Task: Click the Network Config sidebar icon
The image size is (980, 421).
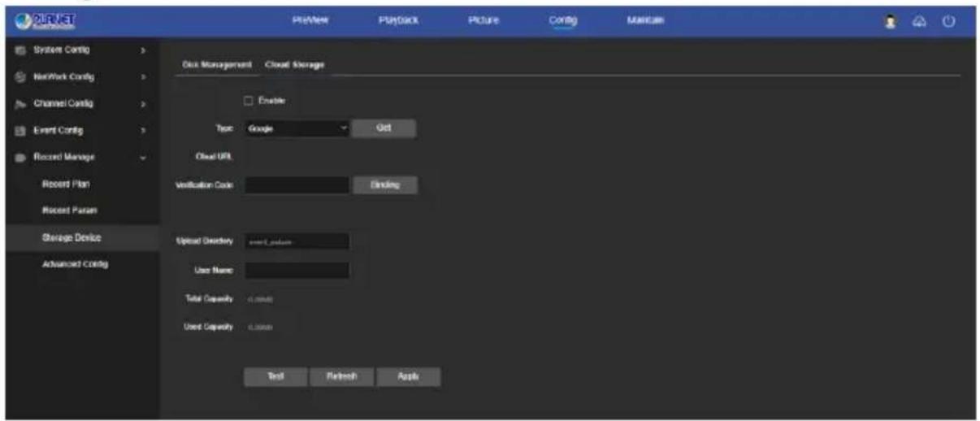Action: 20,78
